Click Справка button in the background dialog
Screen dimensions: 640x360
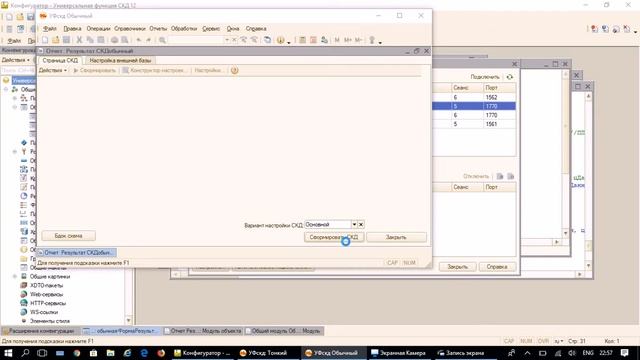pyautogui.click(x=497, y=267)
